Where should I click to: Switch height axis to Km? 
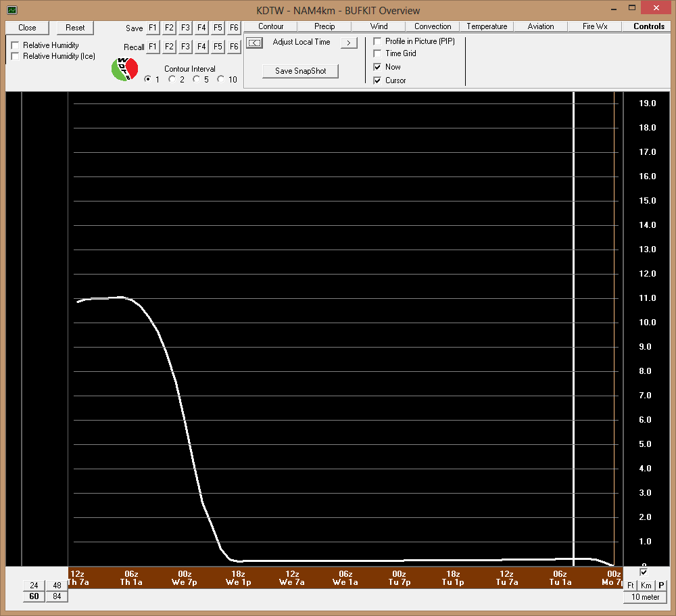[646, 586]
